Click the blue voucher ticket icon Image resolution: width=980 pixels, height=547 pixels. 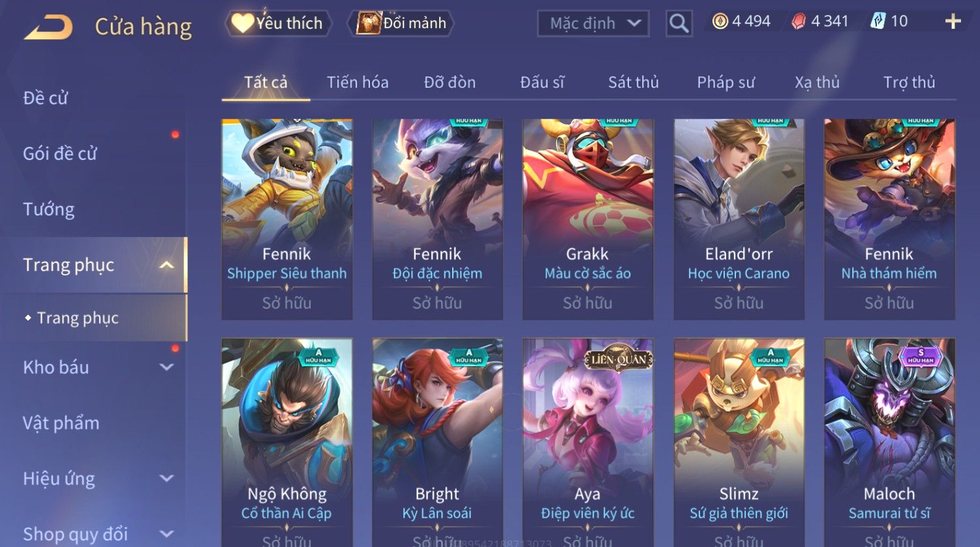click(878, 22)
